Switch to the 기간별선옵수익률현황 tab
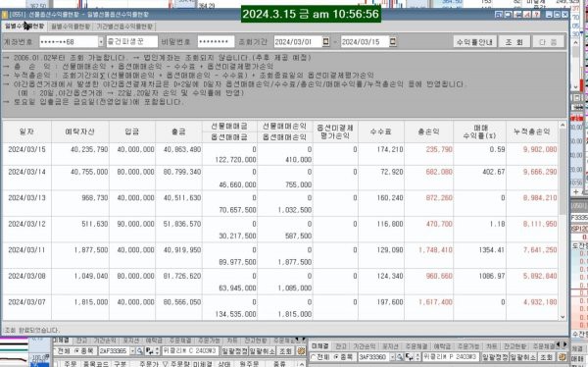 click(124, 26)
